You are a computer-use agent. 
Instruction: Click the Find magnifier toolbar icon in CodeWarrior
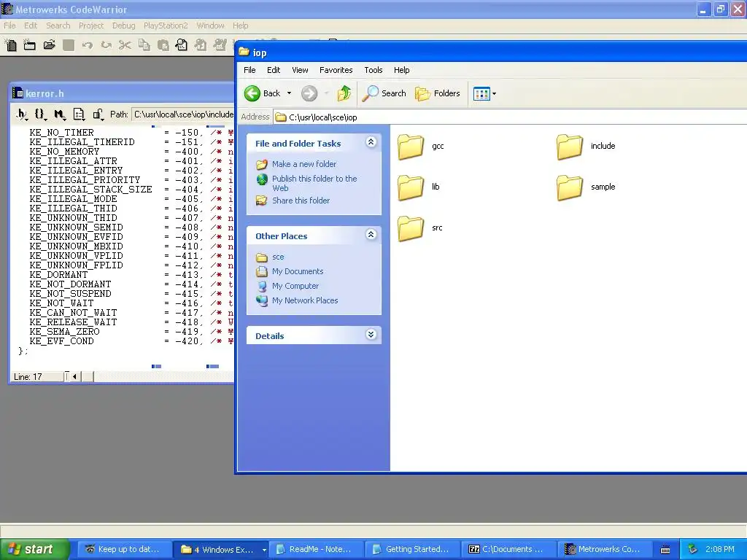coord(182,45)
